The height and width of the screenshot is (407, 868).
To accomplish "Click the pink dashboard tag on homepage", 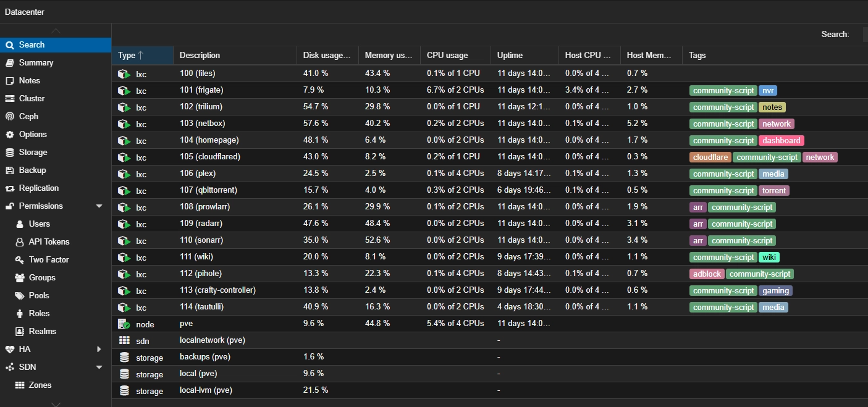I will coord(781,140).
